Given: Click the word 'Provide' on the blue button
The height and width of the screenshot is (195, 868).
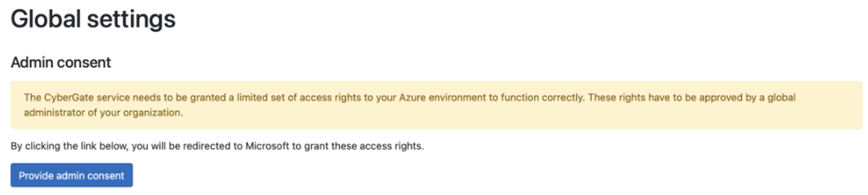Looking at the screenshot, I should click(x=36, y=175).
